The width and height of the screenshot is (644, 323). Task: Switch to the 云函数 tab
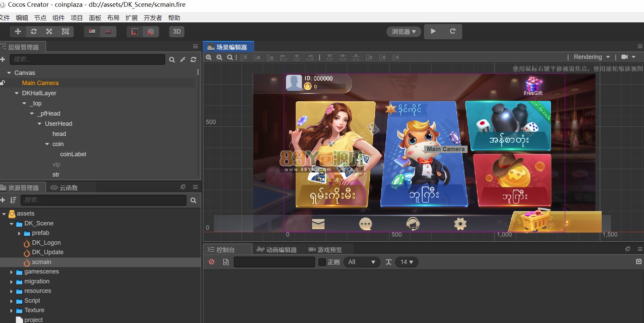click(x=64, y=188)
